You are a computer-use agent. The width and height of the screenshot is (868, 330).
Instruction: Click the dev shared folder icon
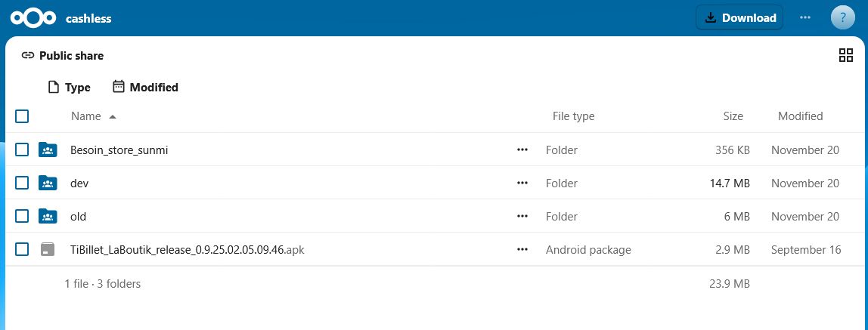pyautogui.click(x=48, y=183)
